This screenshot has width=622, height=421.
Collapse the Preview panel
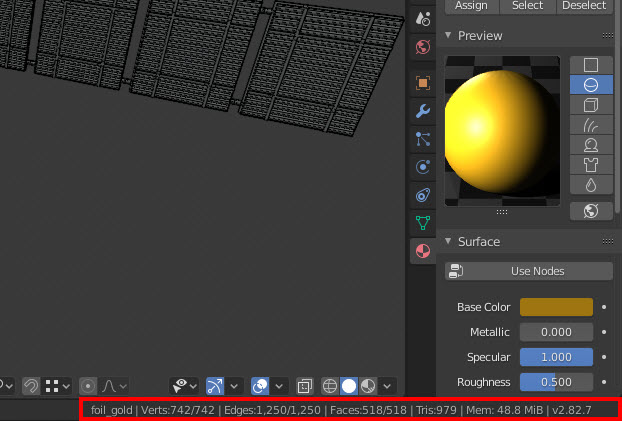coord(448,35)
